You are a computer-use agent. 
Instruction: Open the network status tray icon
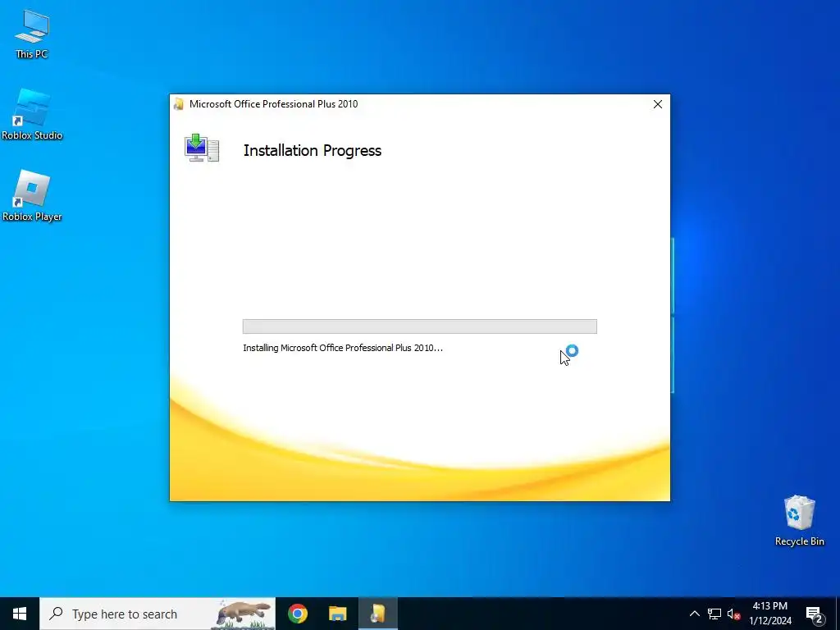[x=714, y=614]
